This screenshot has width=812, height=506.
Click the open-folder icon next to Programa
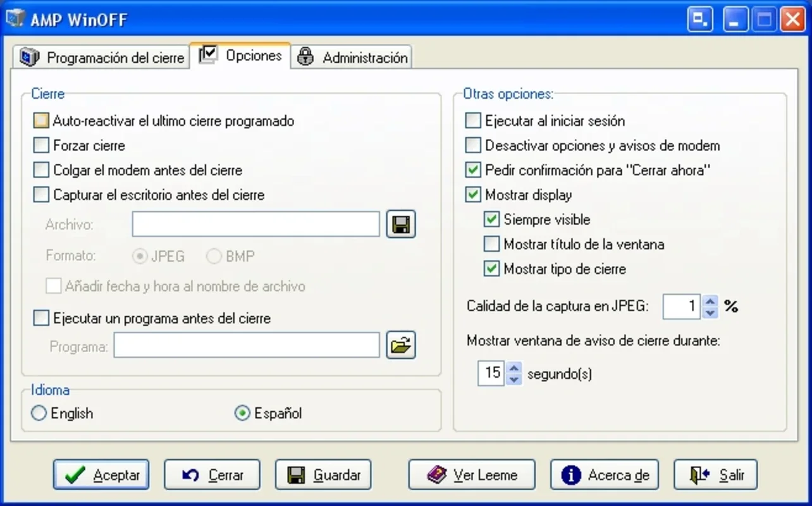[x=401, y=345]
